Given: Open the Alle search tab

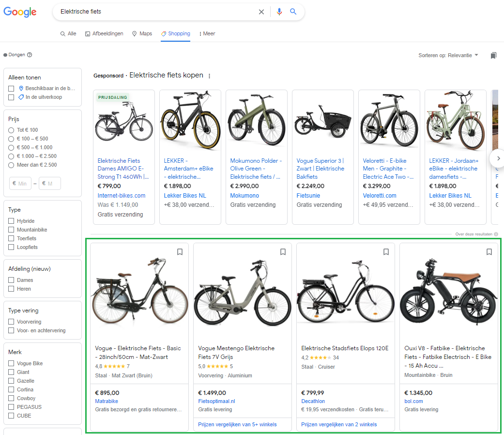Looking at the screenshot, I should pos(68,33).
